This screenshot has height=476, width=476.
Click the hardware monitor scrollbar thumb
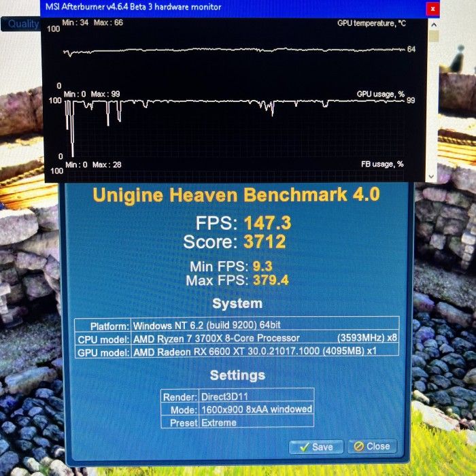(435, 37)
